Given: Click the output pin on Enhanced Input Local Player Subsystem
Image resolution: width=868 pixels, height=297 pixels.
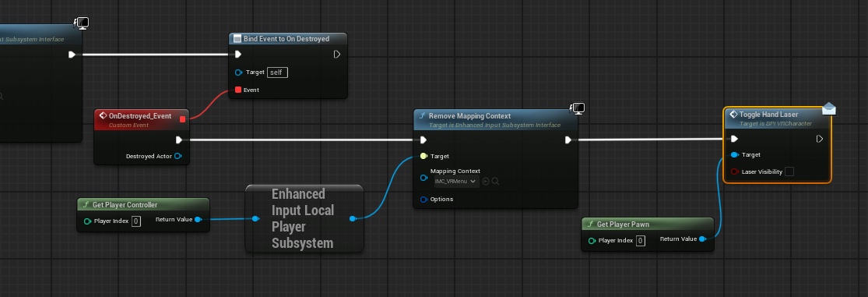Looking at the screenshot, I should pyautogui.click(x=353, y=219).
